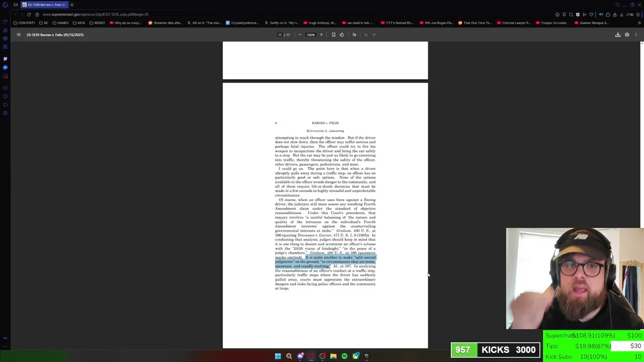This screenshot has width=644, height=362.
Task: Open Windows Start menu
Action: click(278, 356)
